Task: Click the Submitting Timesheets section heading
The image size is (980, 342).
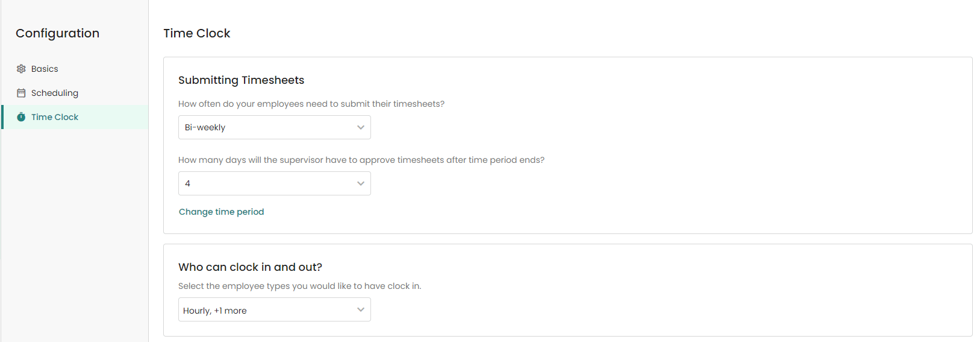Action: pos(241,80)
